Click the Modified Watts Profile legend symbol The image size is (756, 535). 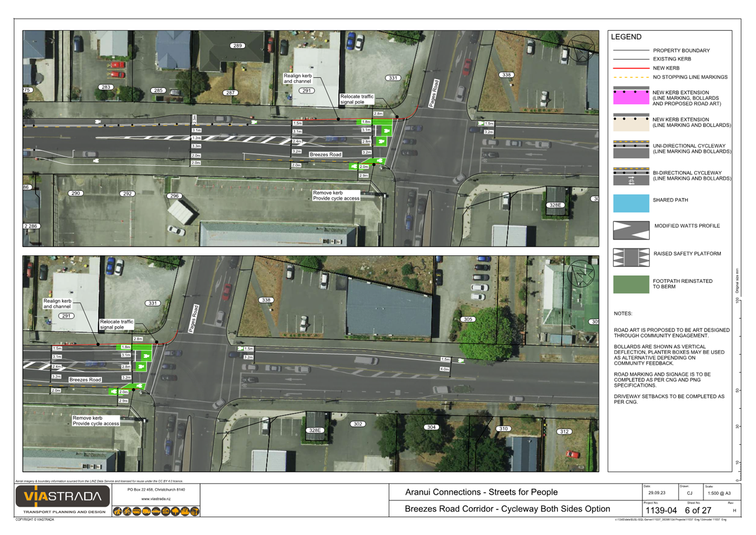631,229
